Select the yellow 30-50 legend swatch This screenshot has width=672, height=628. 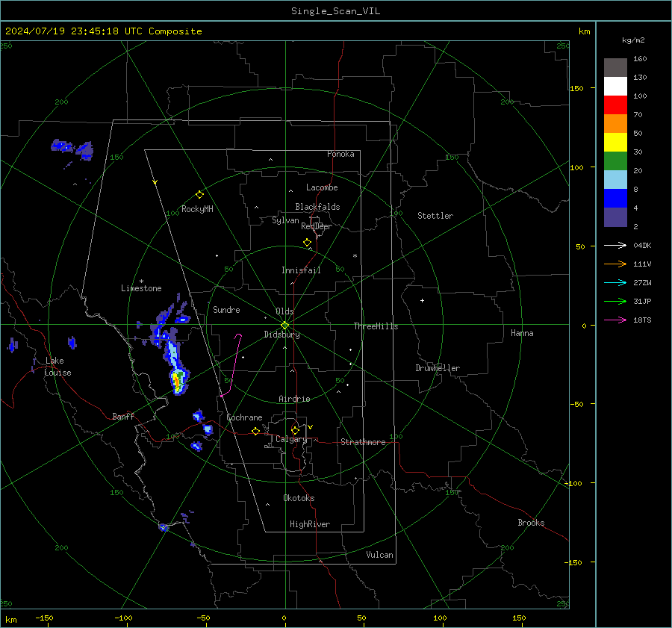[x=615, y=143]
